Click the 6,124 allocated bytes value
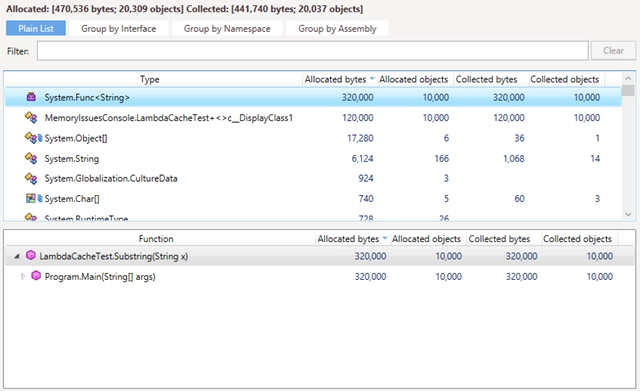The image size is (640, 391). [x=362, y=158]
